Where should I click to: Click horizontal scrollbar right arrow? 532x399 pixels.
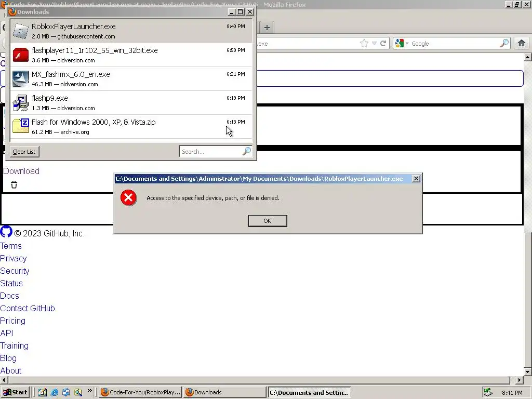520,380
